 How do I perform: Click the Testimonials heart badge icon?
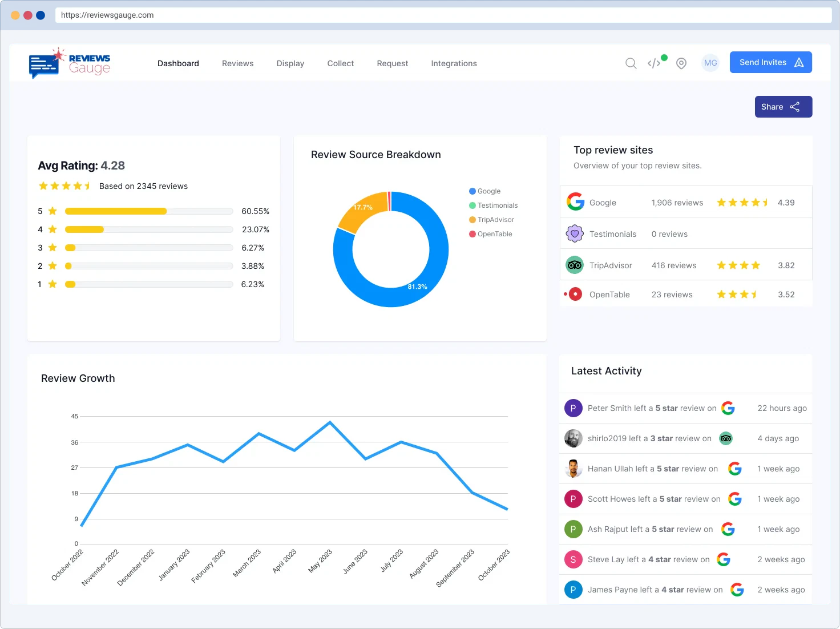(x=575, y=233)
